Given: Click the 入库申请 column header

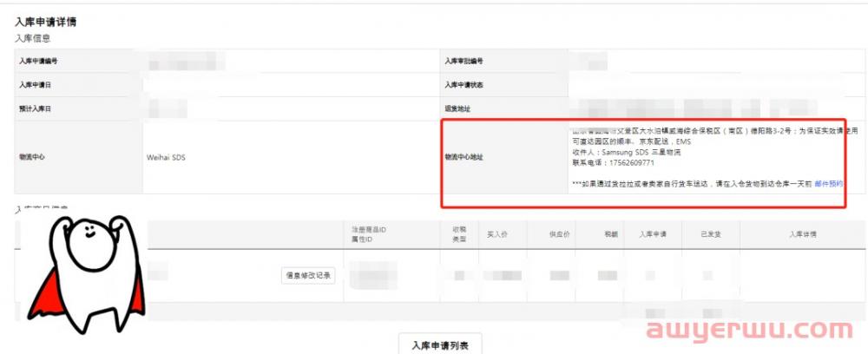Looking at the screenshot, I should [653, 234].
